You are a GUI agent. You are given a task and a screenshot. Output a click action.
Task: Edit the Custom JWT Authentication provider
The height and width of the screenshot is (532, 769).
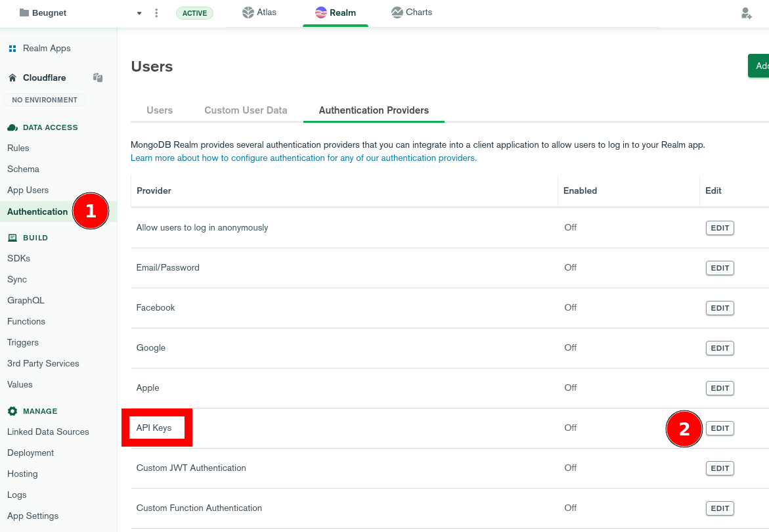720,468
